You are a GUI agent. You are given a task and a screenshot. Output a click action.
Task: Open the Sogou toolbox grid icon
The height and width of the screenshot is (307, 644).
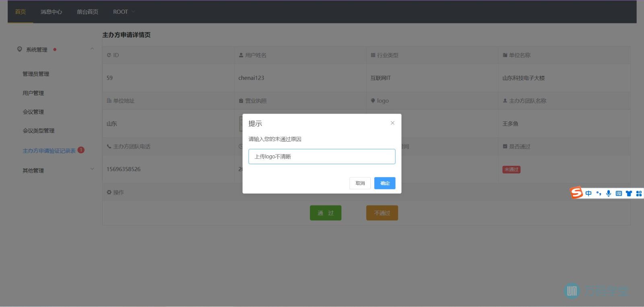(639, 194)
